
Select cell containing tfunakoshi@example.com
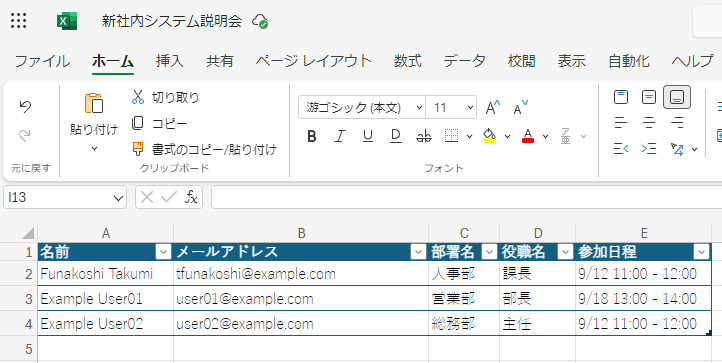point(301,274)
